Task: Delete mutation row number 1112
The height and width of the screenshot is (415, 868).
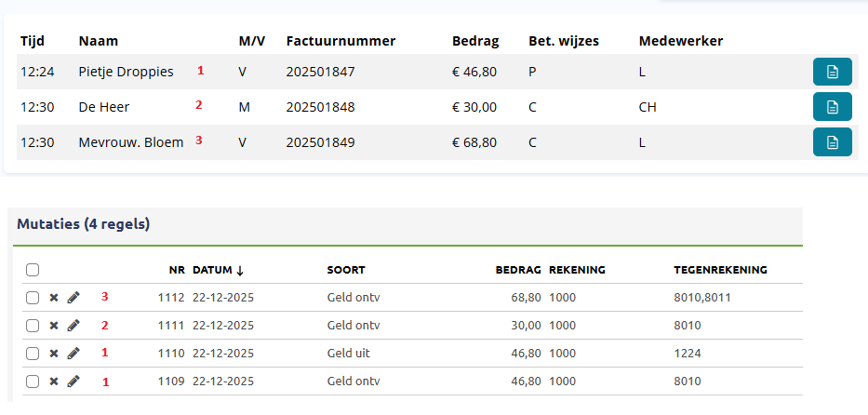Action: (x=53, y=298)
